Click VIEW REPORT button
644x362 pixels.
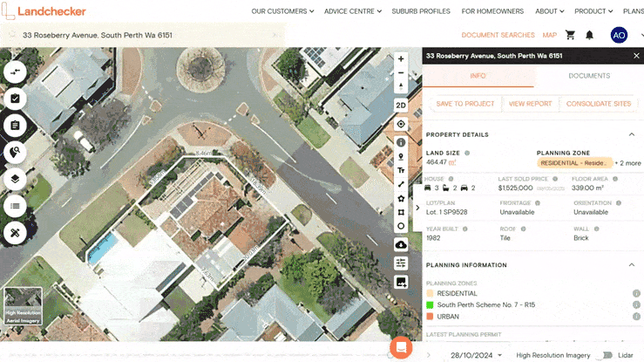click(x=530, y=104)
